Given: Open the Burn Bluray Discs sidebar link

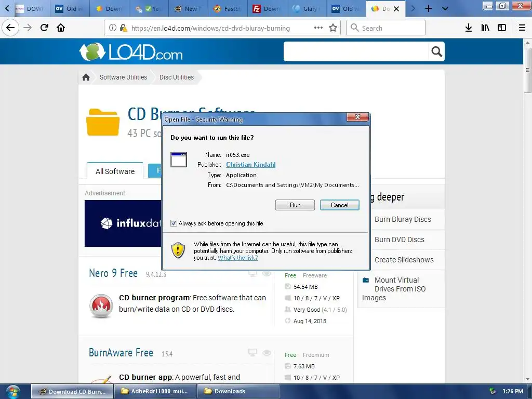Looking at the screenshot, I should click(x=403, y=219).
